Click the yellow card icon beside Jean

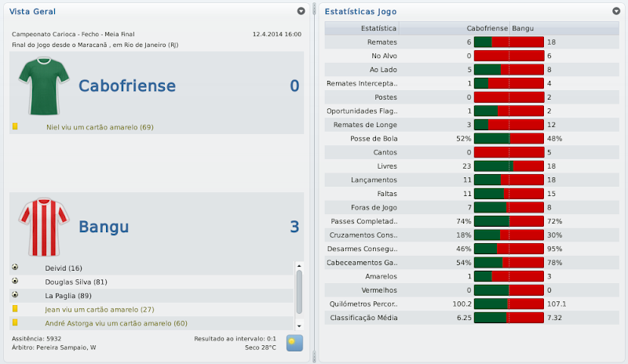(x=15, y=309)
